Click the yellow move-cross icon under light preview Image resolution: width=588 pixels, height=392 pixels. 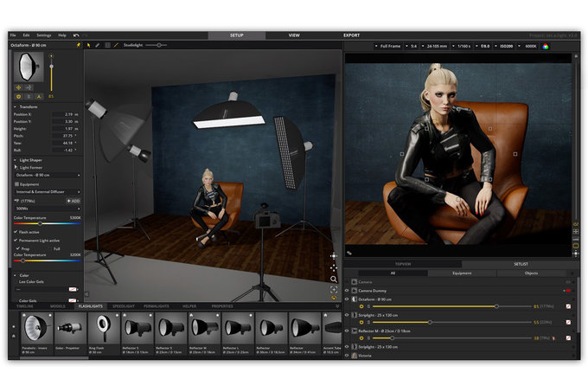[x=18, y=87]
